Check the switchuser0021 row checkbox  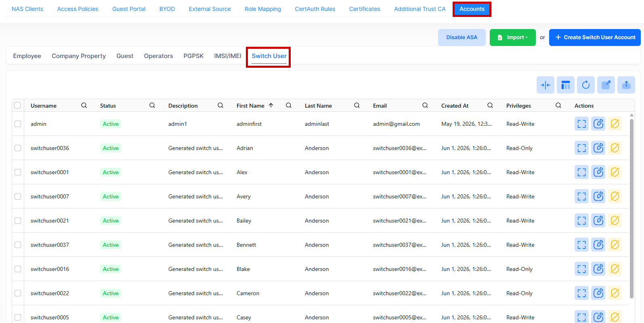click(x=18, y=221)
